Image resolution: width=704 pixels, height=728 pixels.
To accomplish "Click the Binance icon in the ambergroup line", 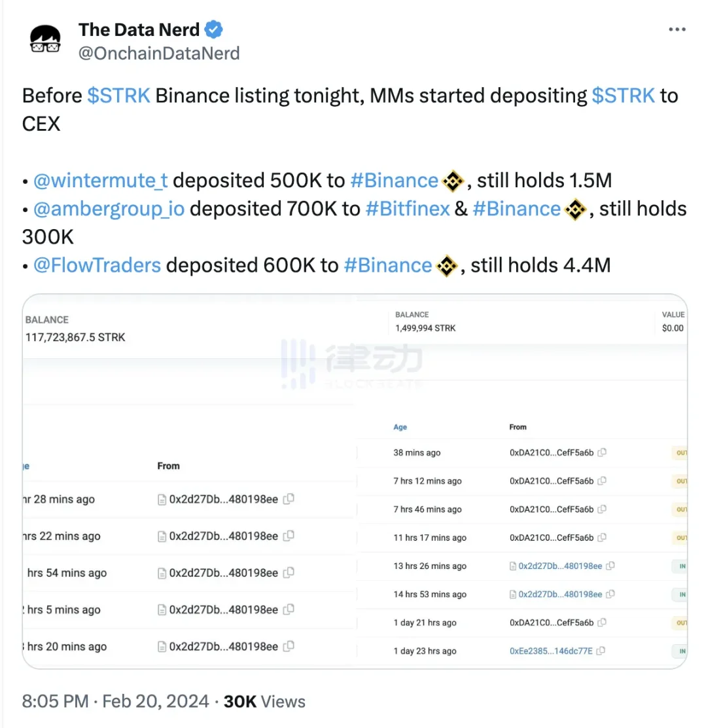I will [574, 208].
